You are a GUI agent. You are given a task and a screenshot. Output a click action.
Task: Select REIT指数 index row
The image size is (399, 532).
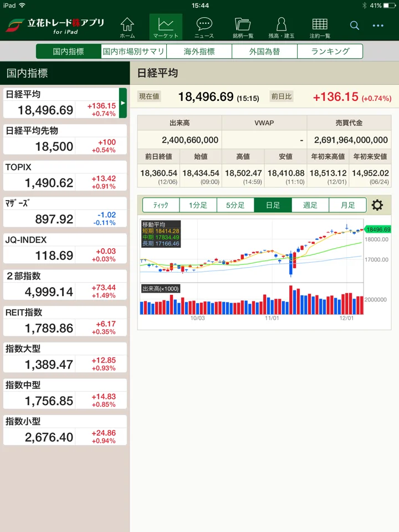coord(65,321)
